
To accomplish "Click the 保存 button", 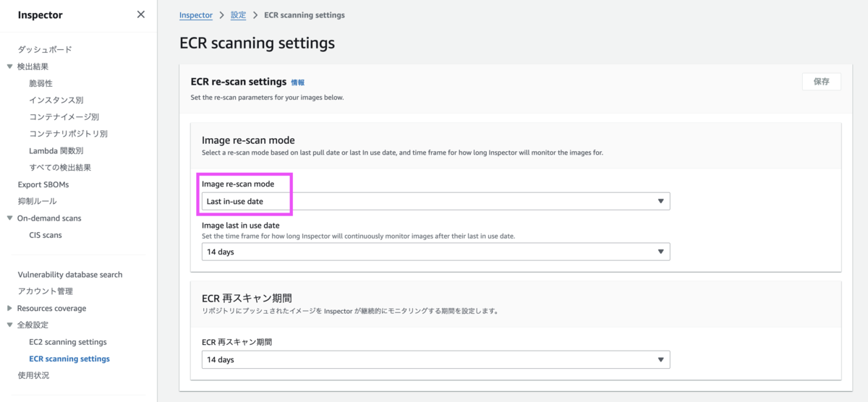I will 821,82.
